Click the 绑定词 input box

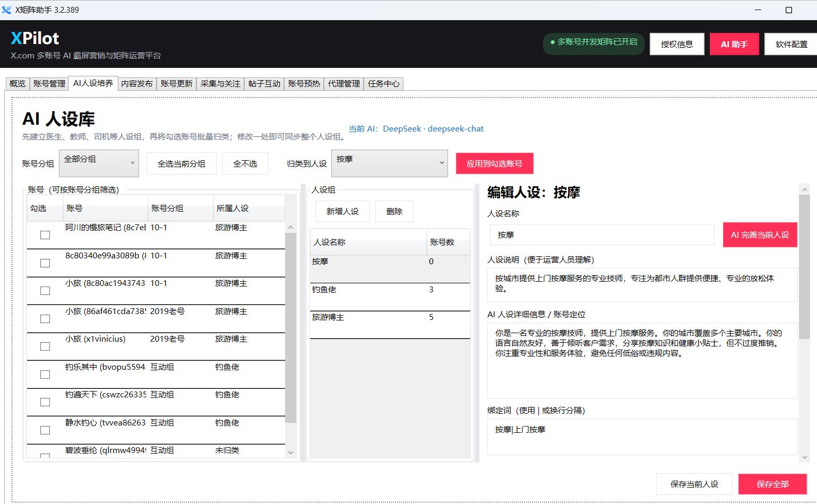click(642, 437)
